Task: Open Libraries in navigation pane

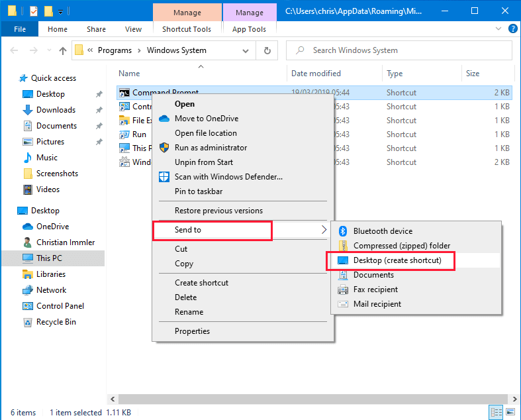Action: [x=51, y=274]
